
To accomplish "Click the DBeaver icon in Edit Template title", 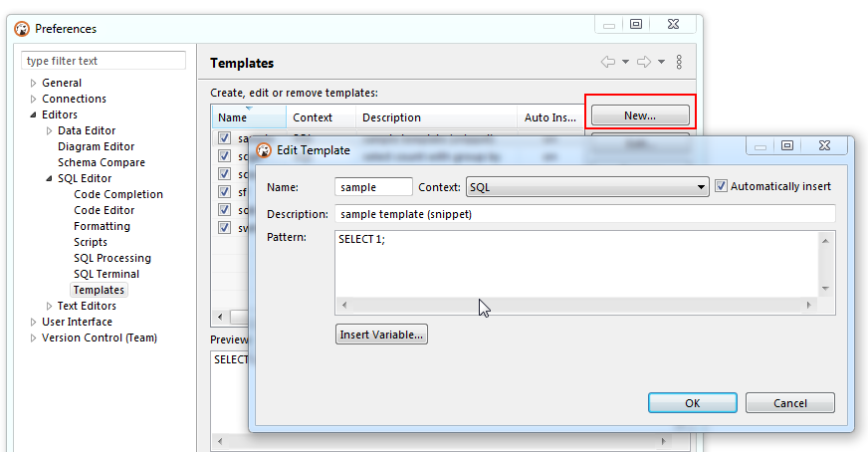I will click(x=264, y=150).
